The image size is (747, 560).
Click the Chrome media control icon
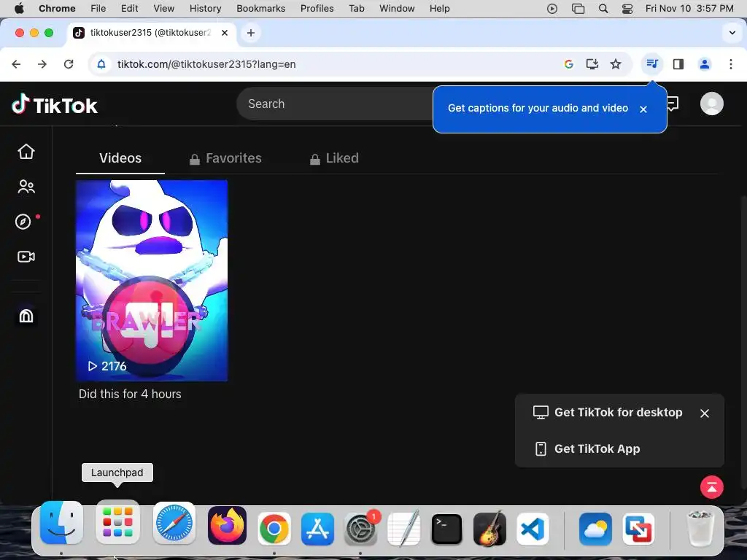651,64
